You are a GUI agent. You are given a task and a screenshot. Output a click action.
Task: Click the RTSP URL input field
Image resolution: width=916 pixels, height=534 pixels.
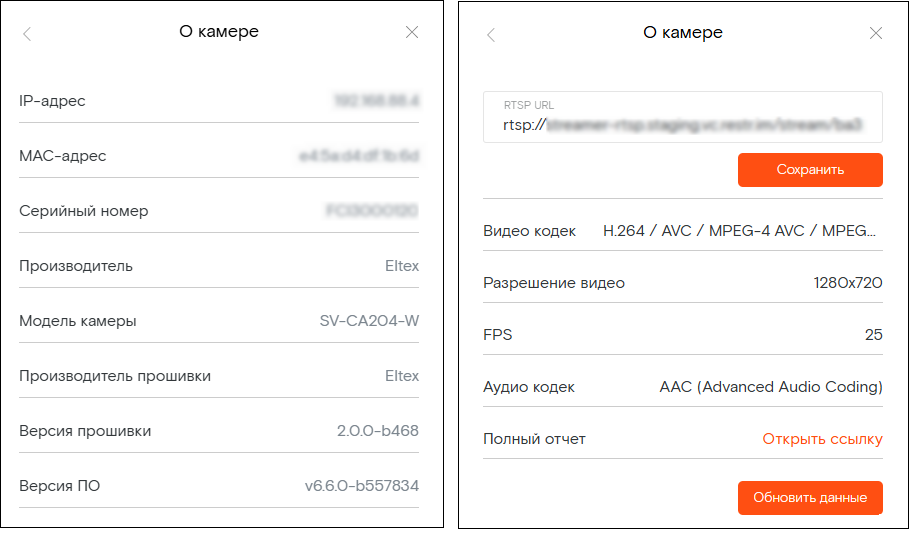click(682, 126)
